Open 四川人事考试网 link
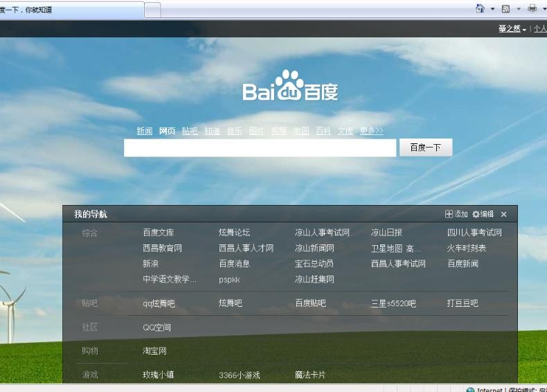Screen dimensions: 547x392 point(474,233)
